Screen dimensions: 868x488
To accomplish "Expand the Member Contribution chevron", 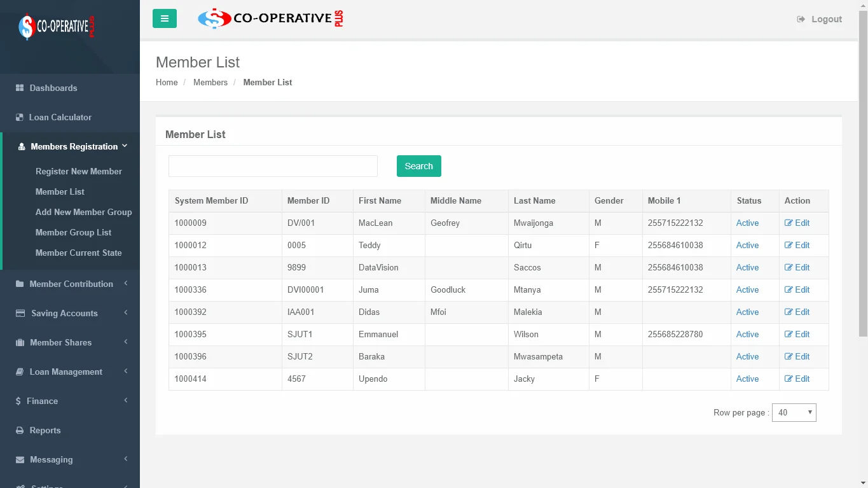I will pos(126,283).
